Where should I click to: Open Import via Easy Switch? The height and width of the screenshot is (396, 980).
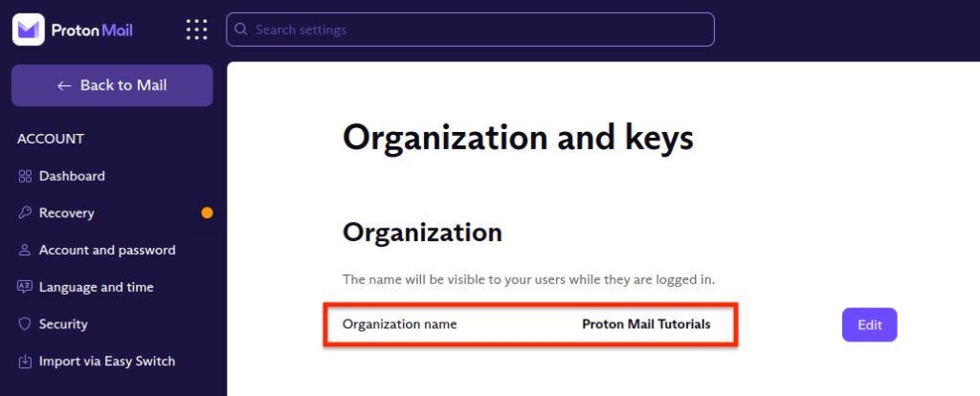107,362
